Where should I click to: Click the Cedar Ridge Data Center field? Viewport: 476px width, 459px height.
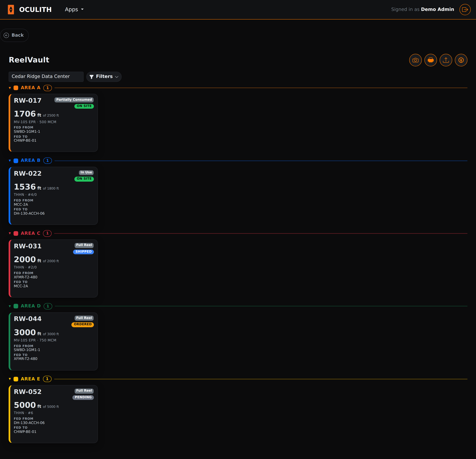(x=46, y=76)
